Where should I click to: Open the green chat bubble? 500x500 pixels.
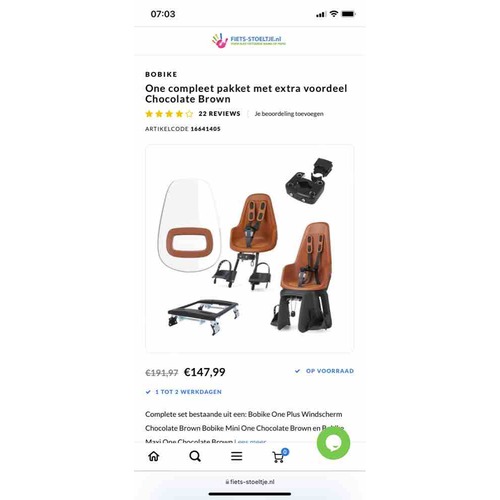pos(333,443)
